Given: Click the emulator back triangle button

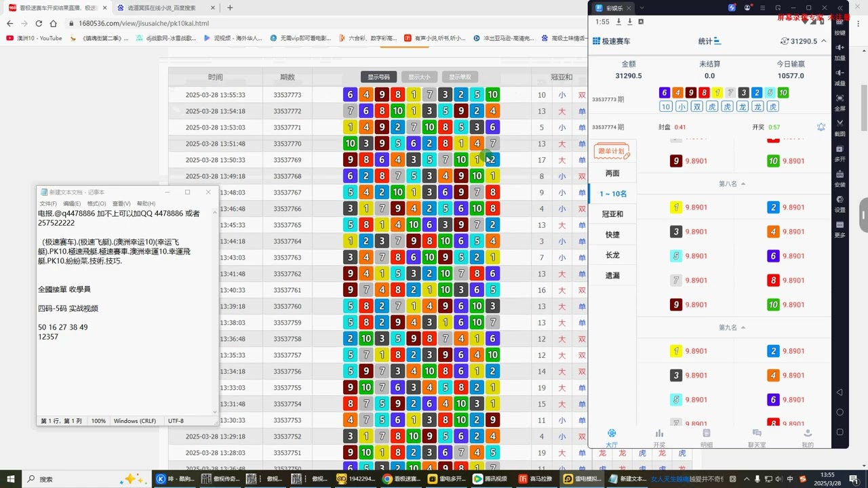Looking at the screenshot, I should click(840, 392).
